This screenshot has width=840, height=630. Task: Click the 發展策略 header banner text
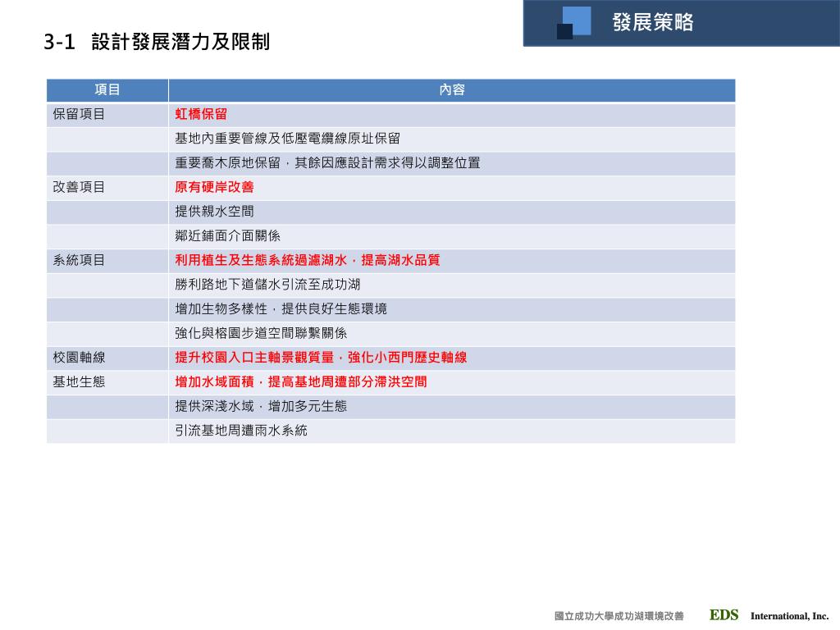click(653, 22)
